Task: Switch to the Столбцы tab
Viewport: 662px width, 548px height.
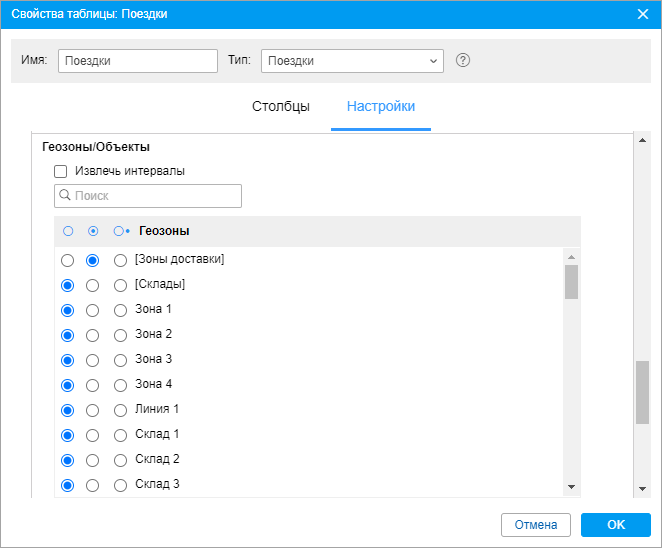Action: click(x=281, y=106)
